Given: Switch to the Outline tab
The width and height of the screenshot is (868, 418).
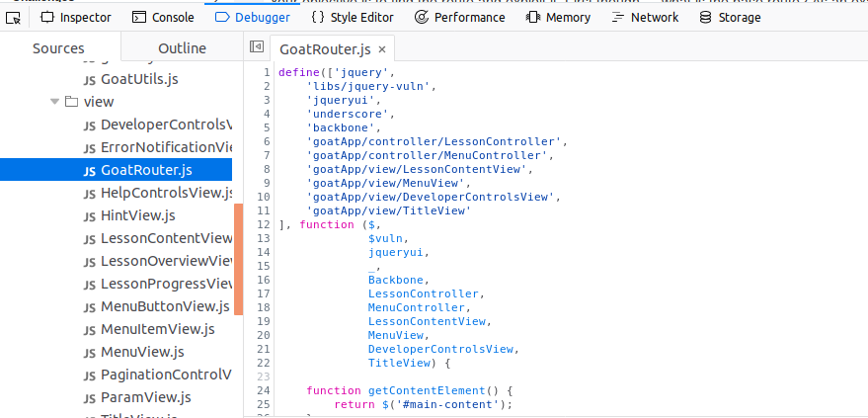Looking at the screenshot, I should coord(182,48).
